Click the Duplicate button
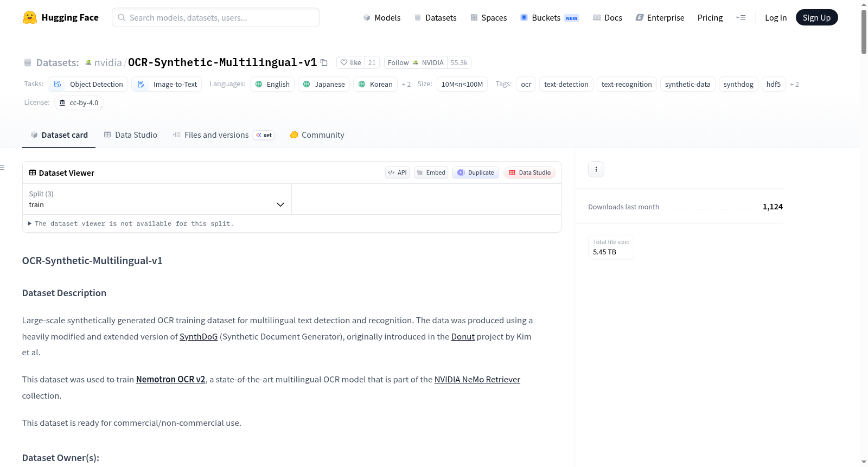 [x=475, y=172]
